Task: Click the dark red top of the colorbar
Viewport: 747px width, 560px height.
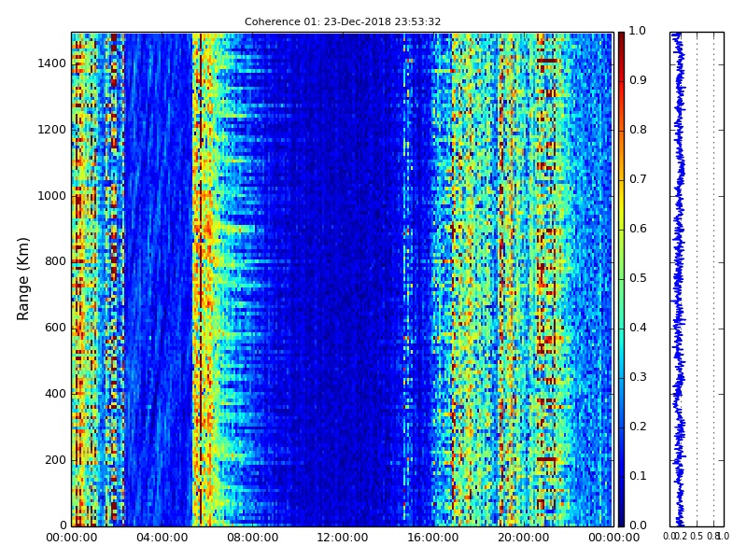Action: [621, 40]
